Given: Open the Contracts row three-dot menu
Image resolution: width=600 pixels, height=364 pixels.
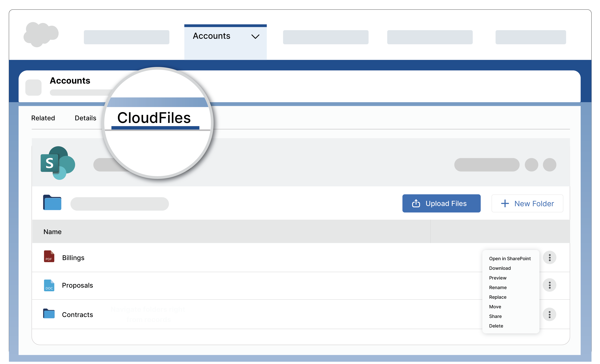Looking at the screenshot, I should 549,314.
